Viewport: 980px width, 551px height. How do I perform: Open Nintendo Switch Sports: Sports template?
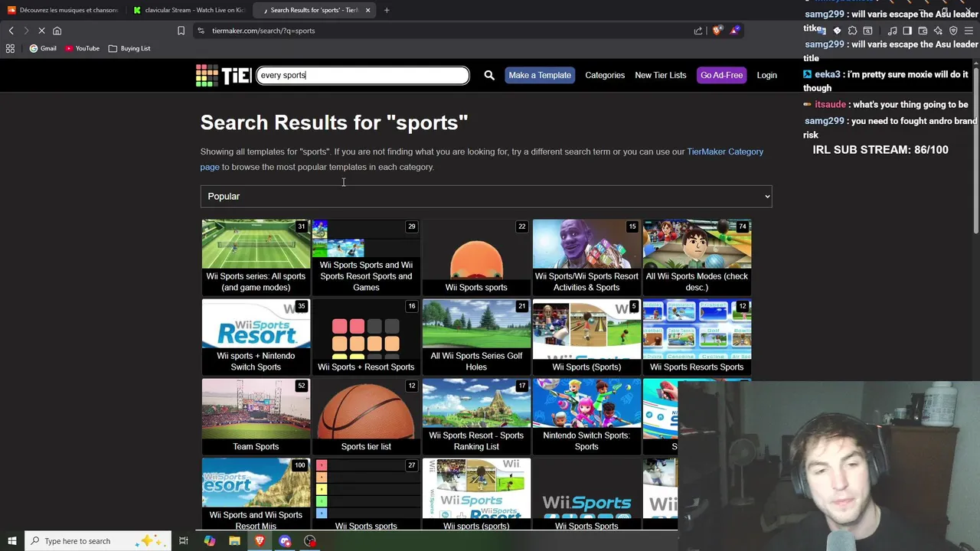click(586, 416)
